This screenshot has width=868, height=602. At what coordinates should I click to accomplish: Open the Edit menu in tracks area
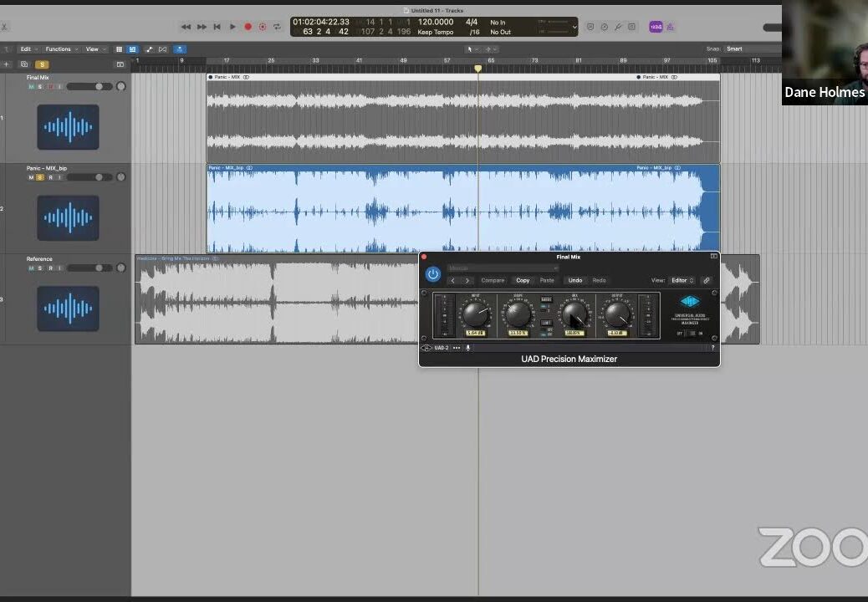(x=28, y=49)
